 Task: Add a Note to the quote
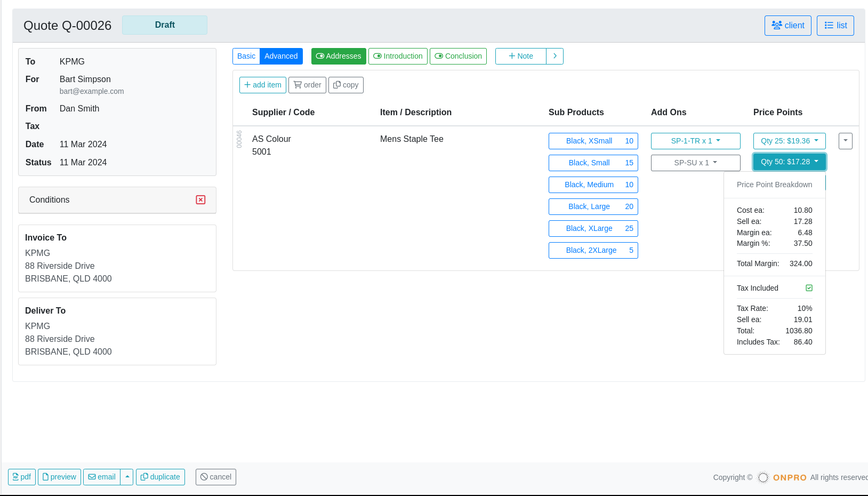coord(521,56)
